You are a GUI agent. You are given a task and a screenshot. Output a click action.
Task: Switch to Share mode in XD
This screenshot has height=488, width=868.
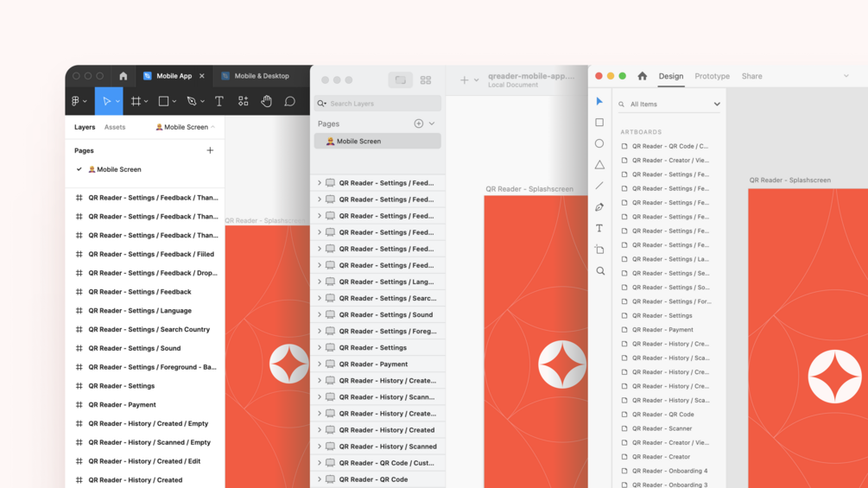pyautogui.click(x=751, y=76)
